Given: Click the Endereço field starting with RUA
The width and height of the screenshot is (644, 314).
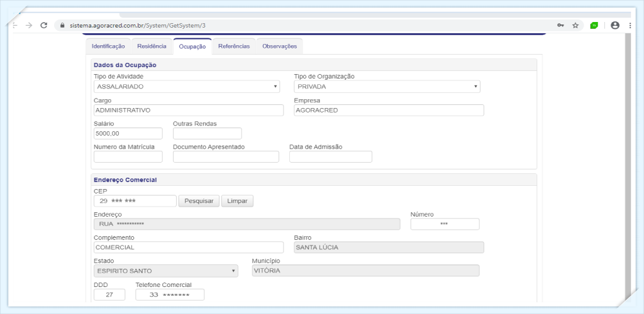Looking at the screenshot, I should [247, 224].
